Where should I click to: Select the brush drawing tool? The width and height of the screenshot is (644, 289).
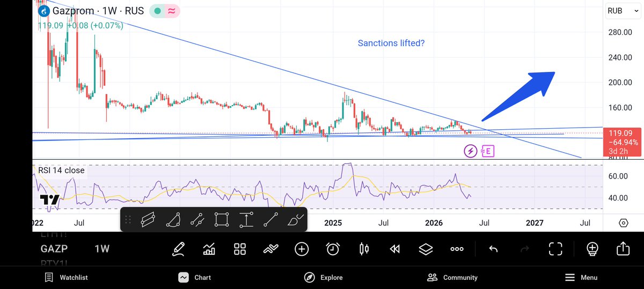tap(296, 219)
